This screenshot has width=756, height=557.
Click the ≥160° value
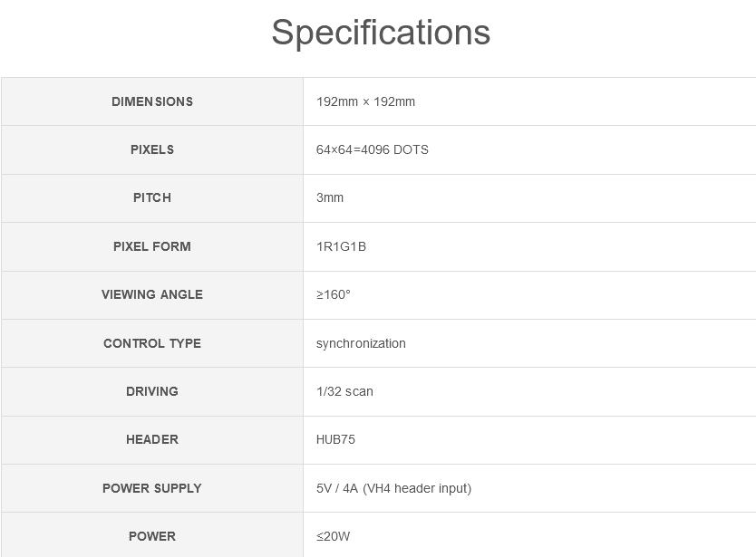(x=334, y=295)
